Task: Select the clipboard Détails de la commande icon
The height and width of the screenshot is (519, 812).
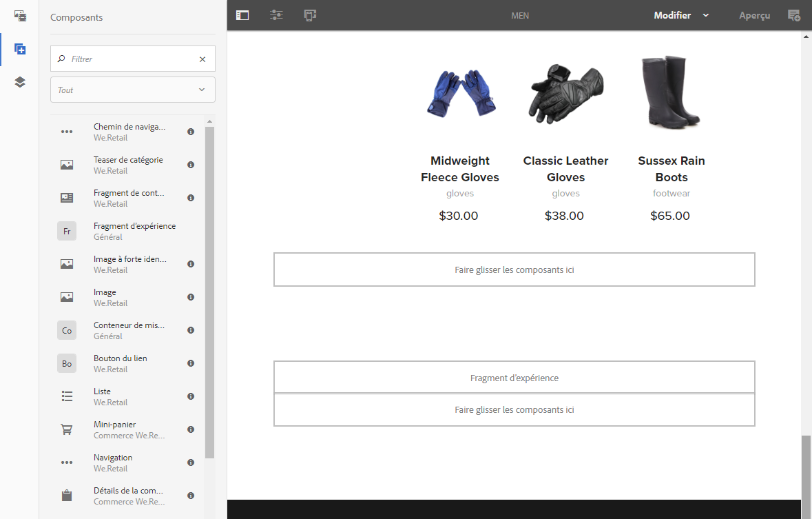Action: [67, 496]
